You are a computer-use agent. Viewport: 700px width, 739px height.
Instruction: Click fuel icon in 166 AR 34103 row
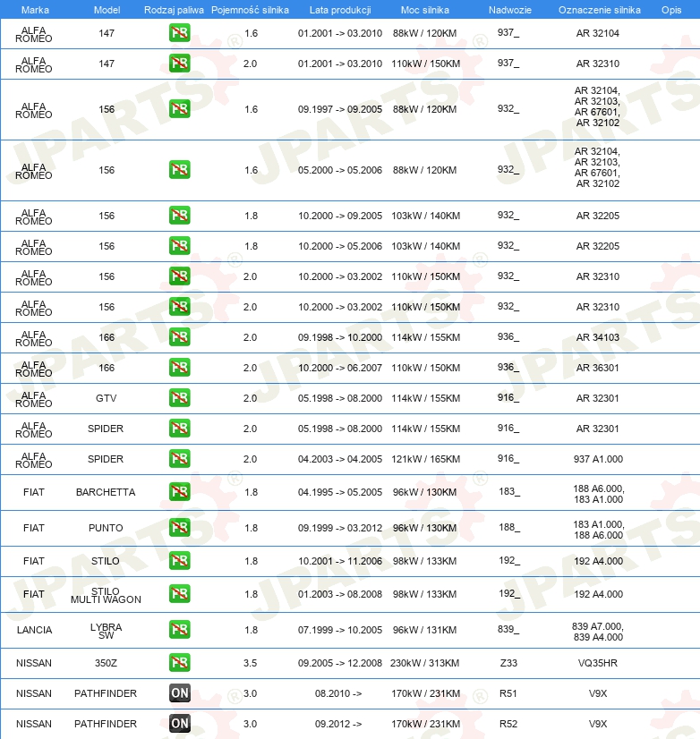tap(179, 337)
